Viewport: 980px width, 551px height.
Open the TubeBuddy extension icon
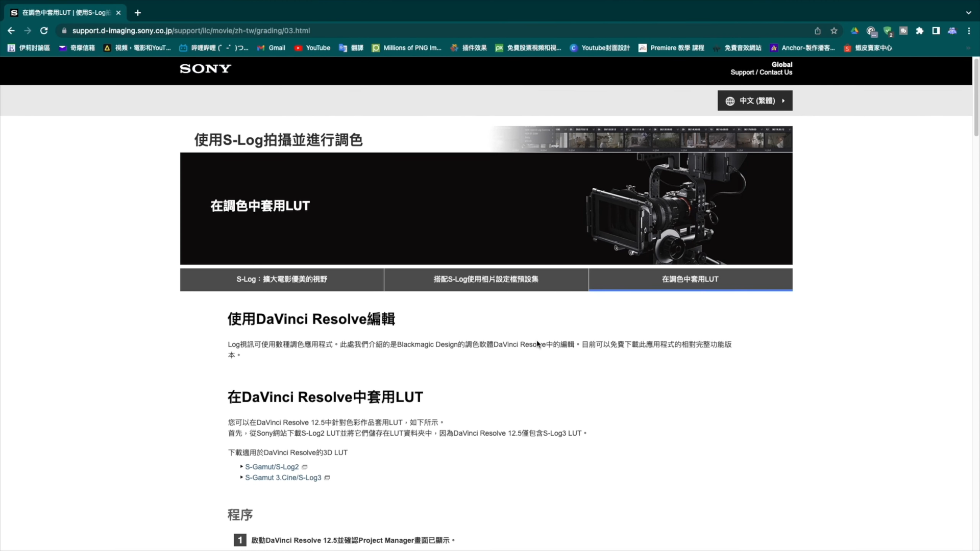coord(903,31)
